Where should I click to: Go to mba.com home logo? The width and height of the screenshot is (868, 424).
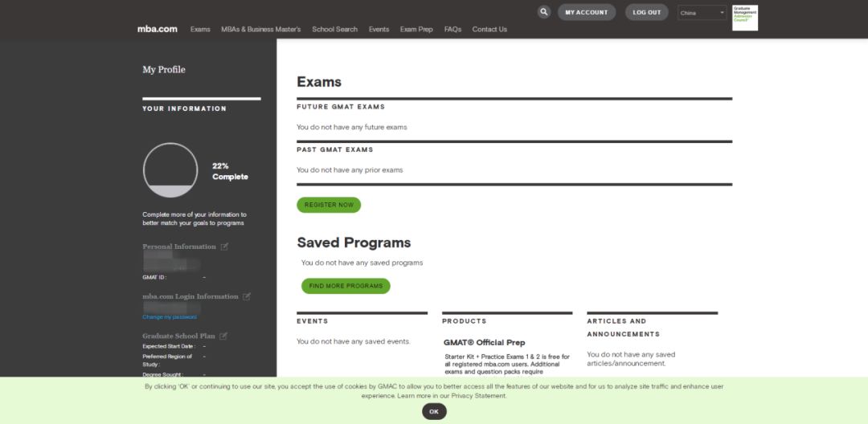[158, 29]
